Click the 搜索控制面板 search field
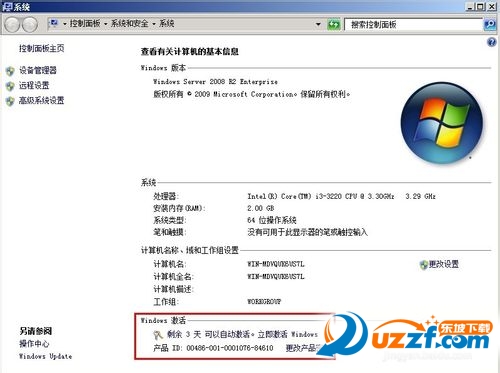This screenshot has height=373, width=500. click(x=414, y=24)
